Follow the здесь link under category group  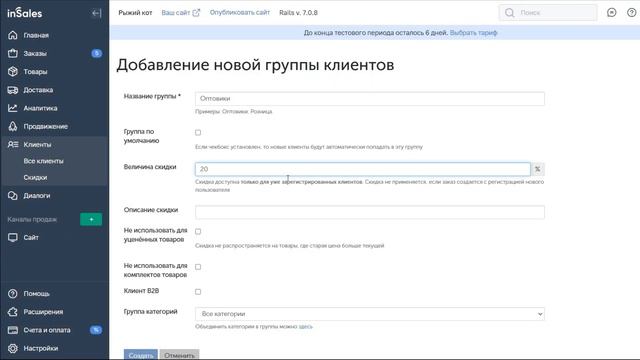305,327
